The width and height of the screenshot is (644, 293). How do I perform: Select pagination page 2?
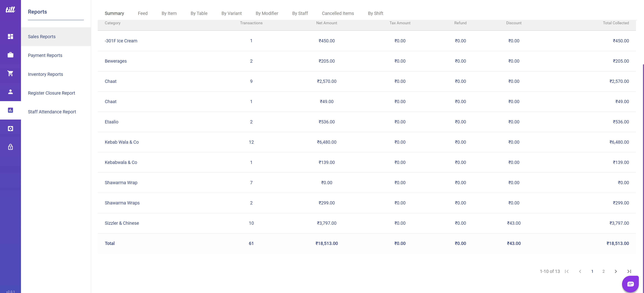(604, 271)
